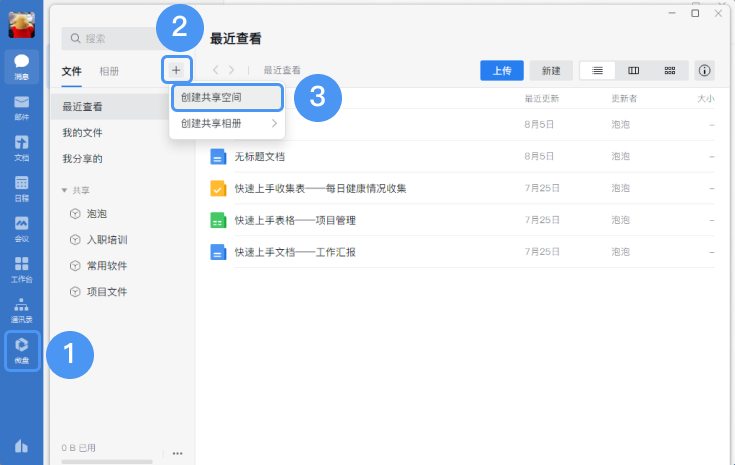735x465 pixels.
Task: Switch to grid view layout
Action: tap(669, 70)
